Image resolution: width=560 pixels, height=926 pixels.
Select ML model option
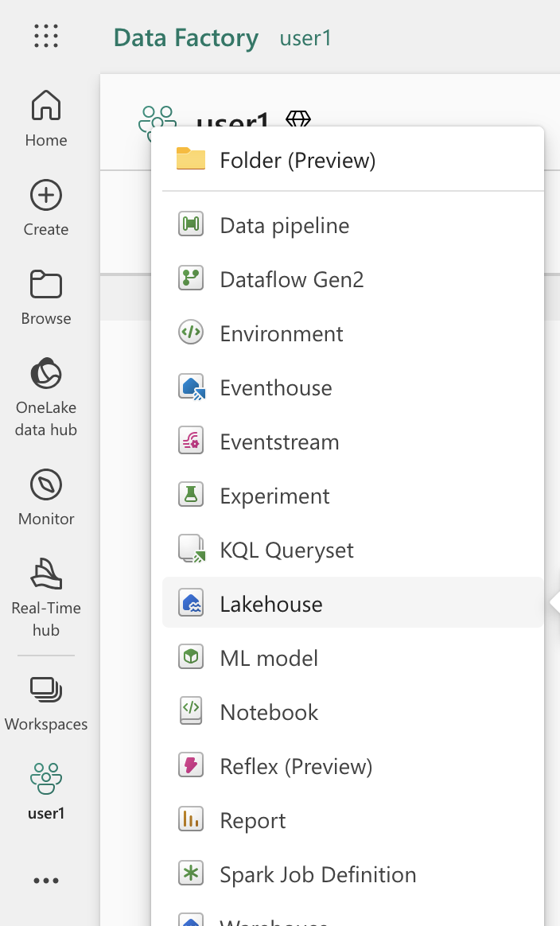(x=353, y=658)
